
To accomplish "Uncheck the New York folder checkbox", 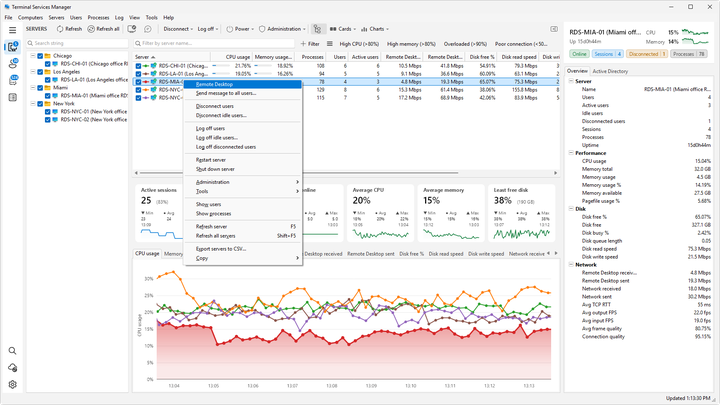I will coord(40,104).
